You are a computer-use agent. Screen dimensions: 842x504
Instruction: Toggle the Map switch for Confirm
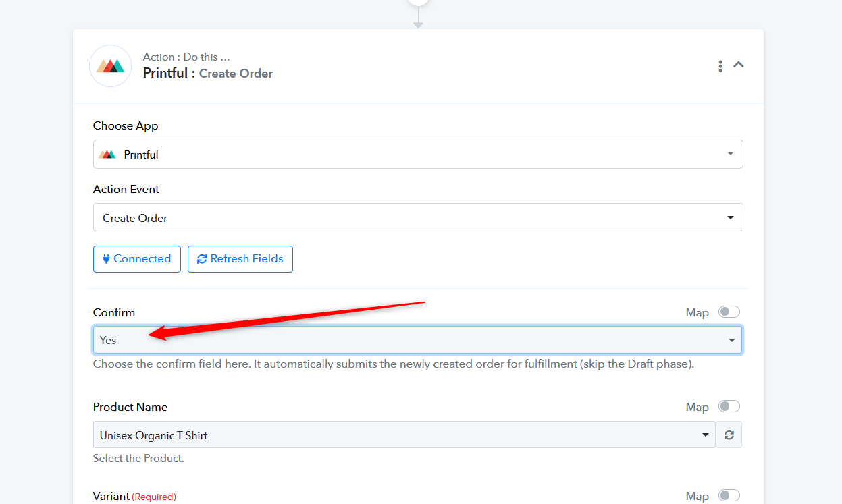pyautogui.click(x=729, y=312)
